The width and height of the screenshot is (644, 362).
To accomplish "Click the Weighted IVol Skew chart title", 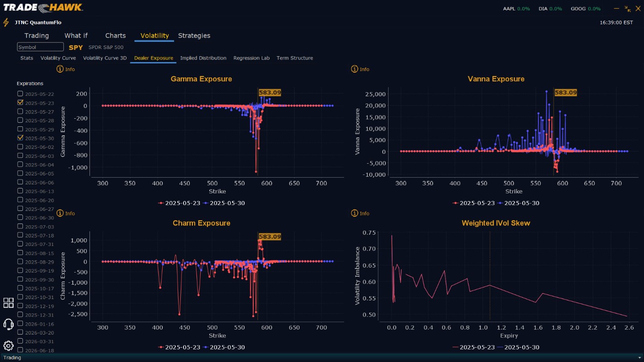I will (x=496, y=223).
